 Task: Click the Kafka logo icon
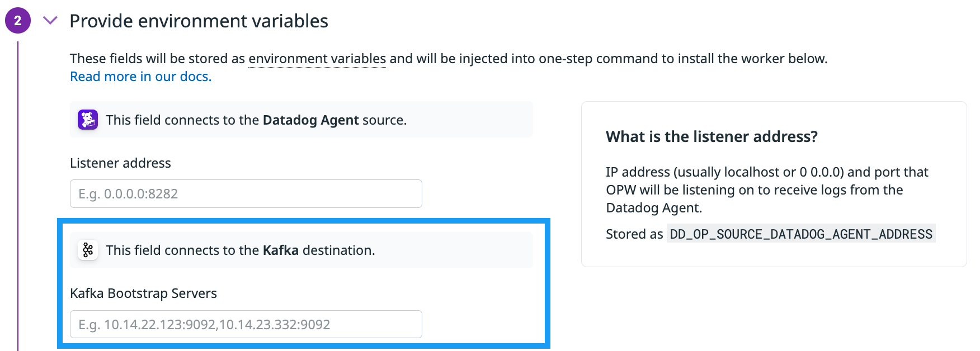tap(88, 250)
